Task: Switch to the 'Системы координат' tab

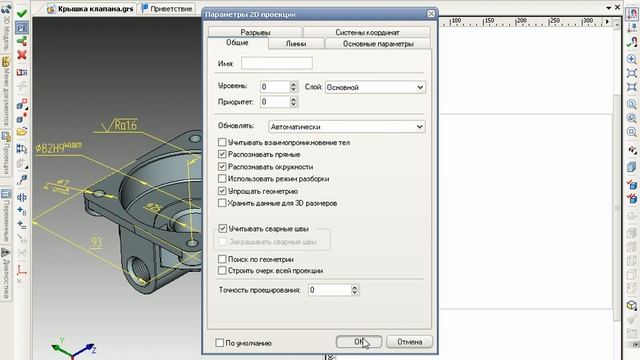Action: [367, 32]
